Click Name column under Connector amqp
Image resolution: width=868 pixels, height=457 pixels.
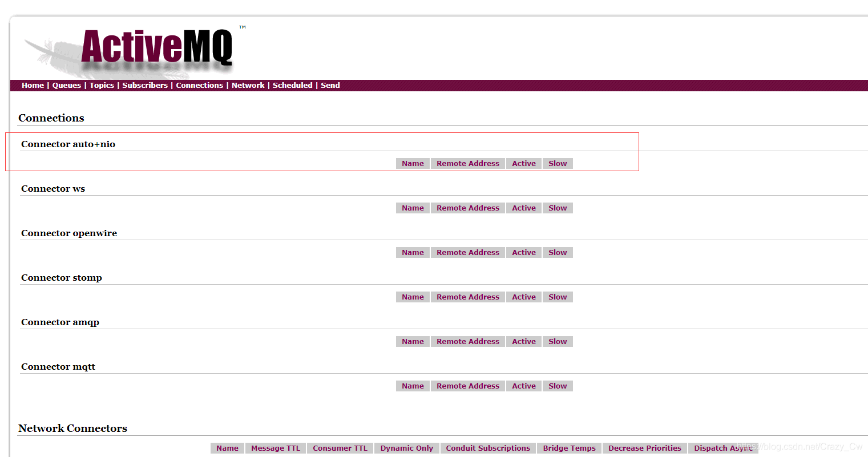(413, 341)
